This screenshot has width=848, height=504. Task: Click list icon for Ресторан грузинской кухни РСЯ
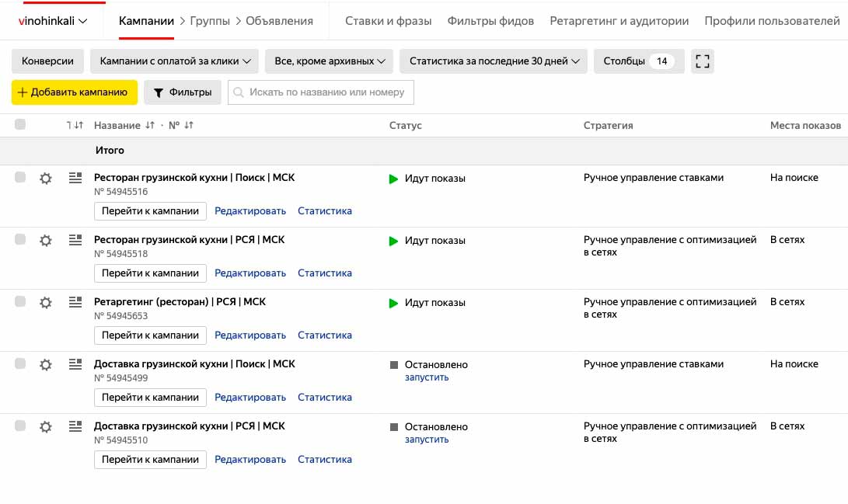tap(75, 240)
